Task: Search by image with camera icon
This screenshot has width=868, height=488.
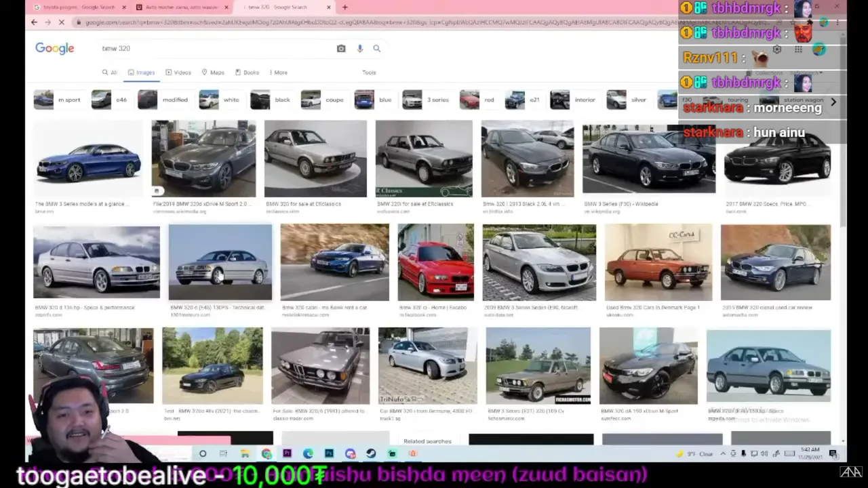Action: point(341,49)
